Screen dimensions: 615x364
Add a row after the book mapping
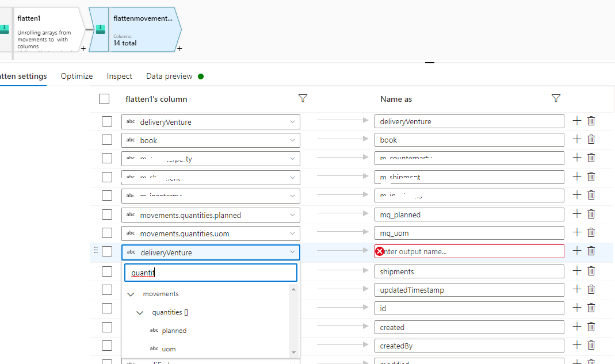point(576,139)
